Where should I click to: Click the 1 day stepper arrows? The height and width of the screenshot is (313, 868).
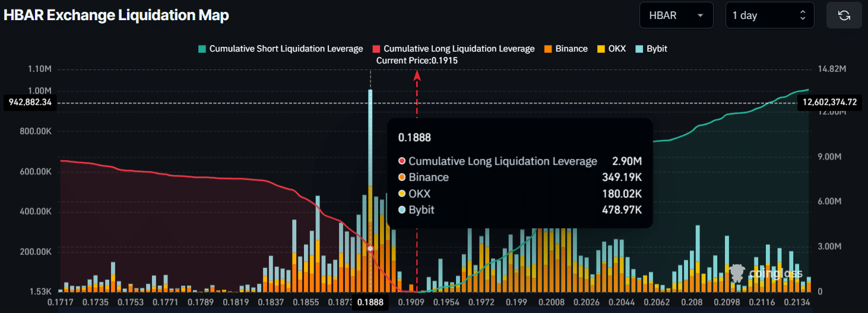pyautogui.click(x=803, y=15)
